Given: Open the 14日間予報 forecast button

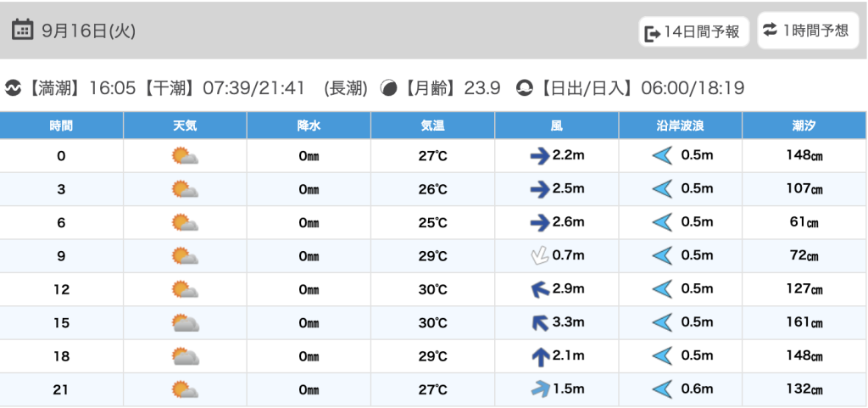Looking at the screenshot, I should (693, 32).
